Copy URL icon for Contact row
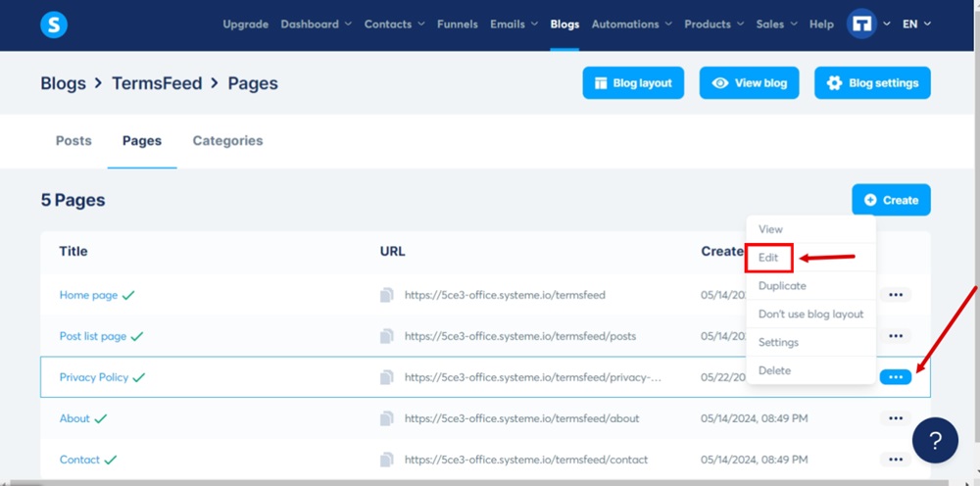Screen dimensions: 980x486 [x=387, y=460]
